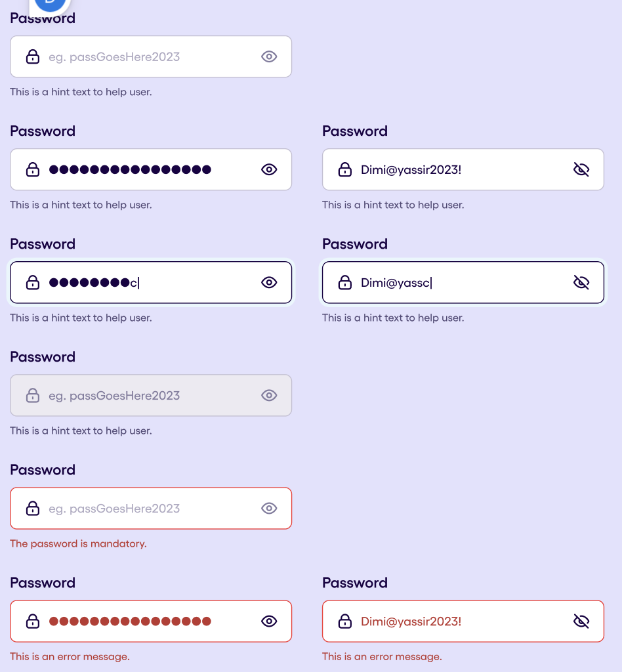622x672 pixels.
Task: Click placeholder text in the mandatory-error password field
Action: [114, 509]
